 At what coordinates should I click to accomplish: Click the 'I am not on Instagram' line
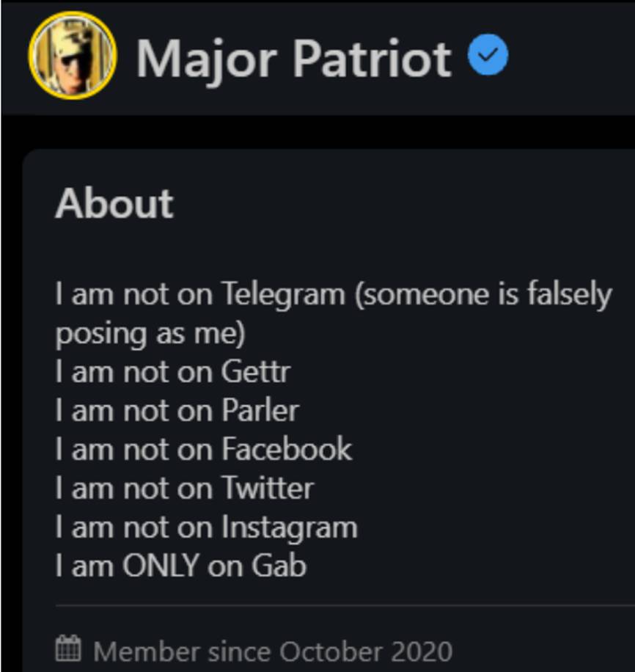click(206, 527)
